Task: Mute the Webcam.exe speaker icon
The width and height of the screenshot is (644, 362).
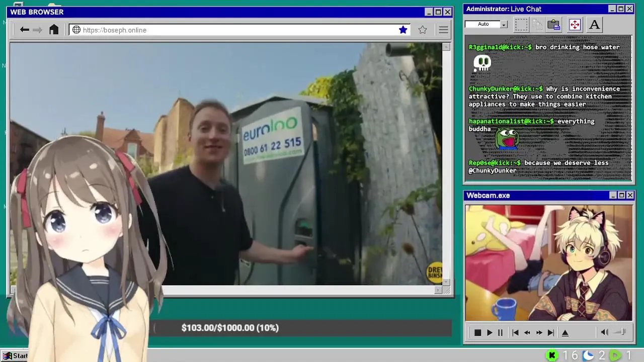Action: point(605,332)
